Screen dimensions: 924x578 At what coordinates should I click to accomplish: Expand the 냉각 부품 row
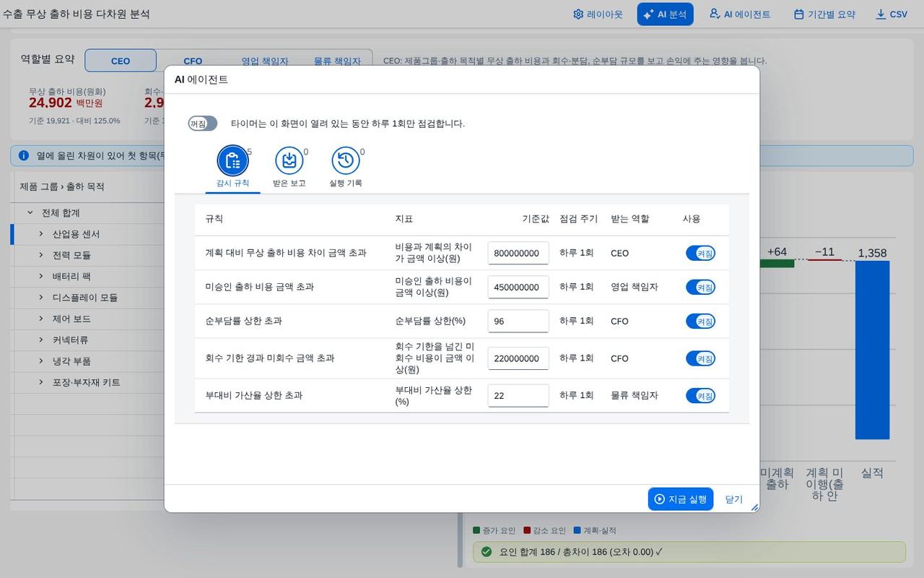tap(41, 361)
